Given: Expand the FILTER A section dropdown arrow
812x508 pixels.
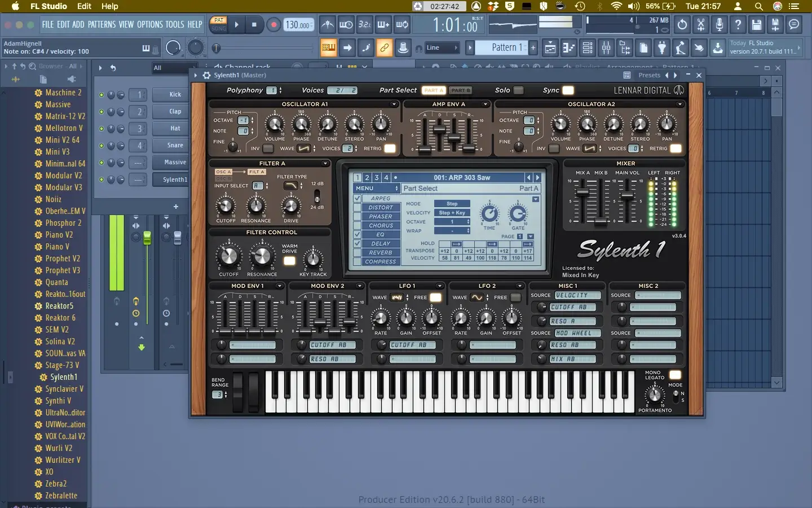Looking at the screenshot, I should click(x=325, y=164).
